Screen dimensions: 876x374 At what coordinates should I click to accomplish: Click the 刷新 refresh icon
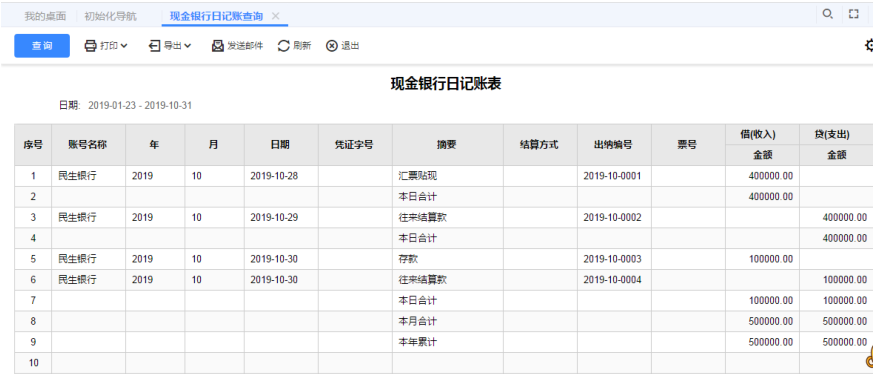[x=284, y=46]
